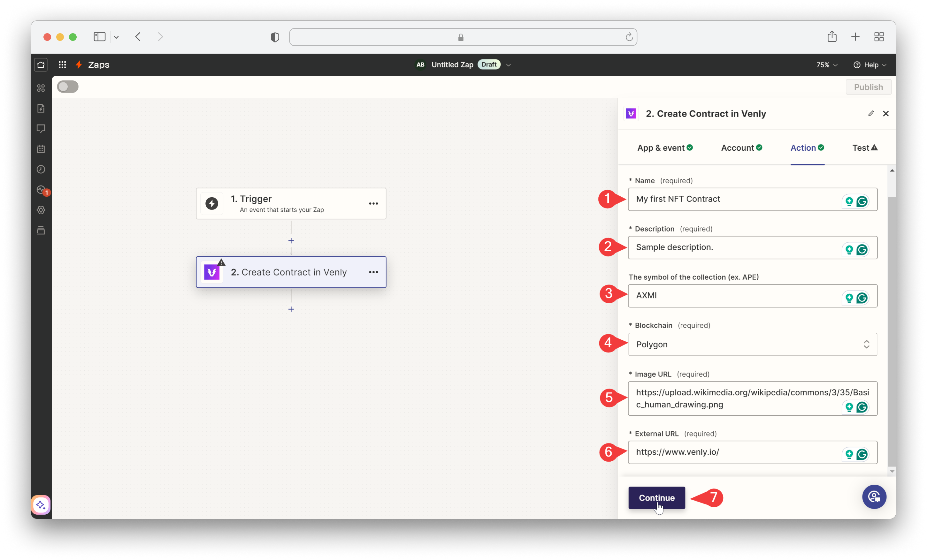927x560 pixels.
Task: Click the Name input field
Action: (x=753, y=199)
